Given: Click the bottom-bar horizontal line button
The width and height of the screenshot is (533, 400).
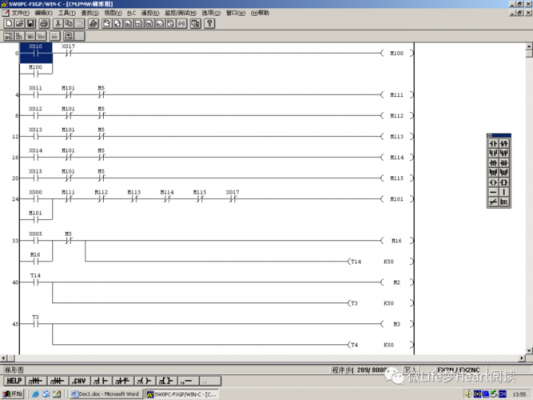Looking at the screenshot, I should pyautogui.click(x=188, y=381).
